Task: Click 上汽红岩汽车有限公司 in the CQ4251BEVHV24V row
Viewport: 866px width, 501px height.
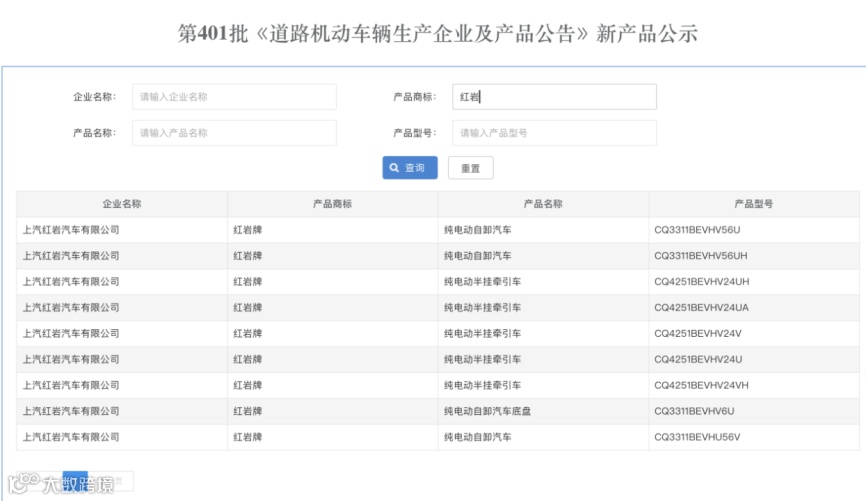Action: 71,334
